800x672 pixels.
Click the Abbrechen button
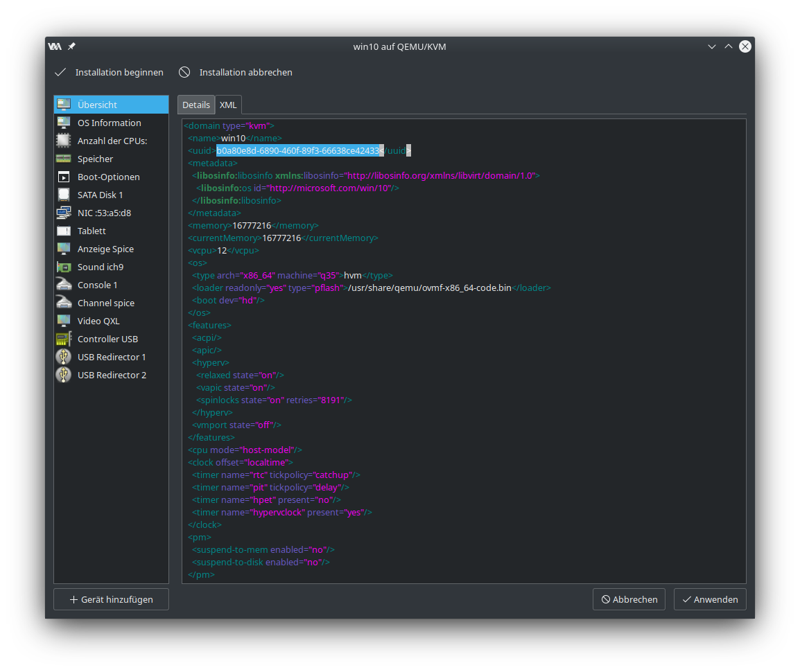coord(629,599)
